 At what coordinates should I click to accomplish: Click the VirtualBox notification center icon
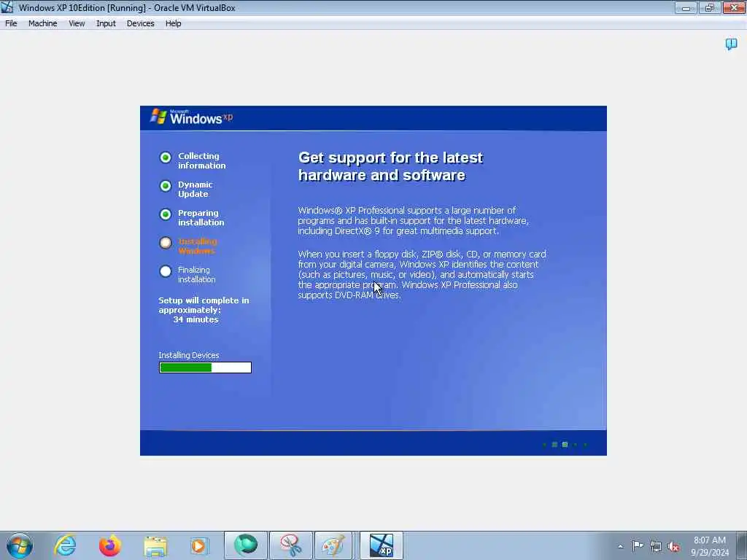[731, 44]
